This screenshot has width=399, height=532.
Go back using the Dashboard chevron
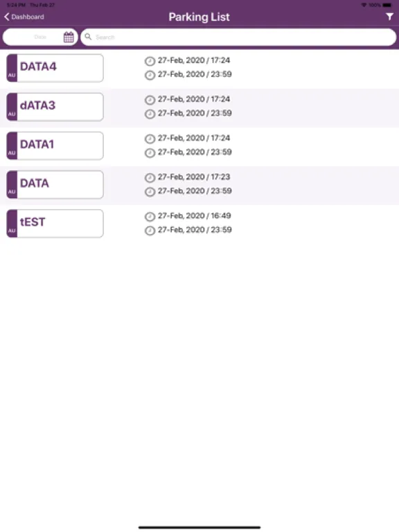point(7,17)
